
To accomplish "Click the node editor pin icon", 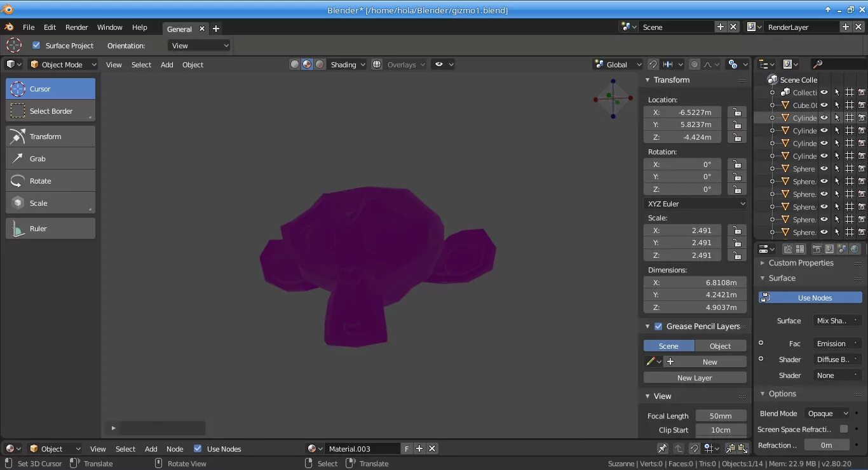I will tap(662, 448).
